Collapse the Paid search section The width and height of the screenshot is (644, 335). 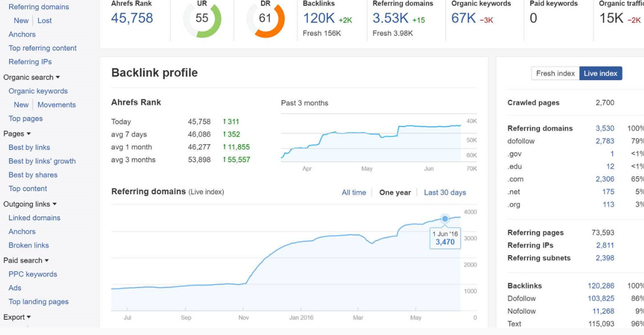coord(24,260)
